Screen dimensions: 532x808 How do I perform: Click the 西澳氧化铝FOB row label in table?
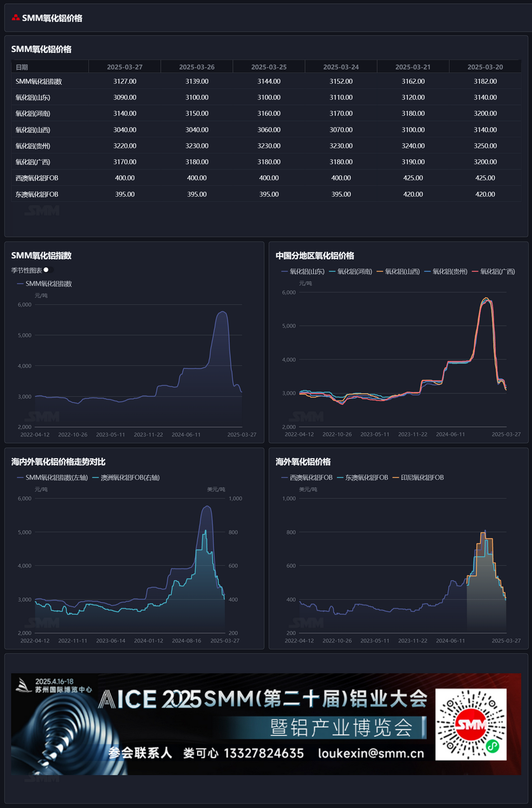pos(37,178)
